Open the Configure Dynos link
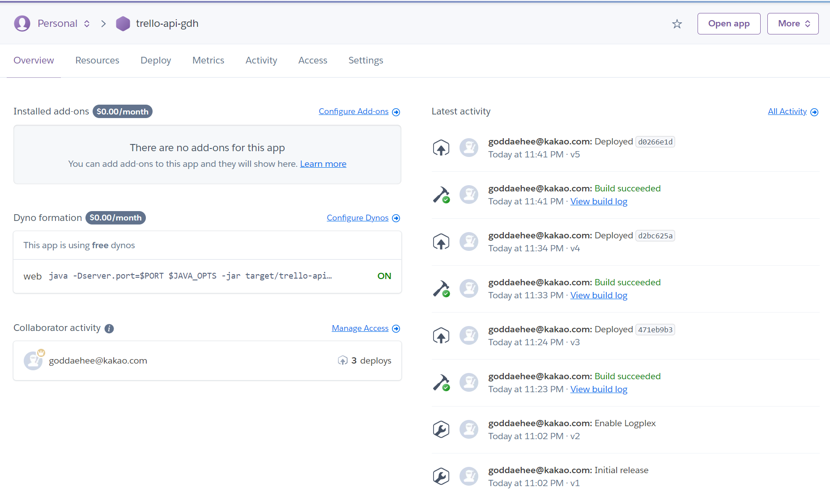The width and height of the screenshot is (830, 504). point(358,218)
